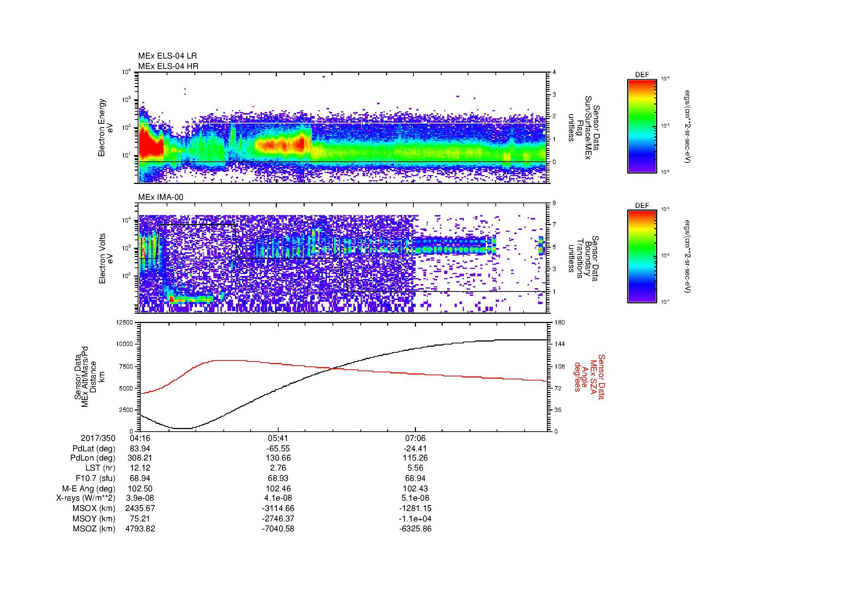The width and height of the screenshot is (868, 613).
Task: Click the X-rays value '5.1e-08'
Action: click(x=415, y=498)
